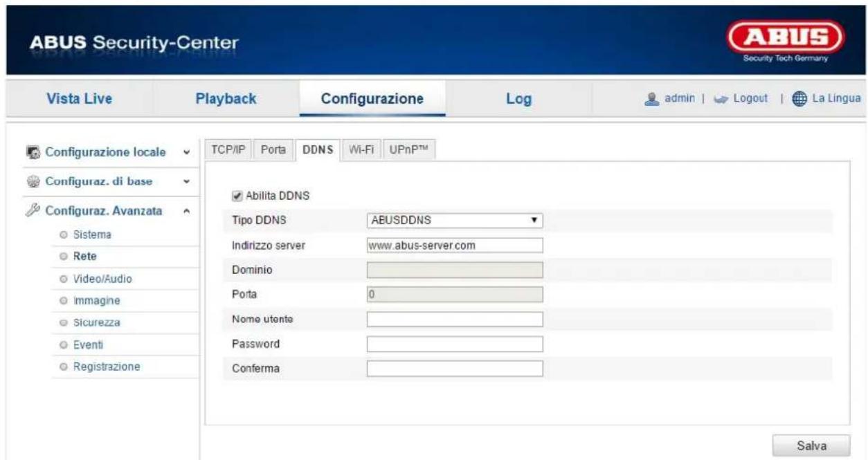Open the Tipo DDNS dropdown
The image size is (868, 460).
(454, 221)
